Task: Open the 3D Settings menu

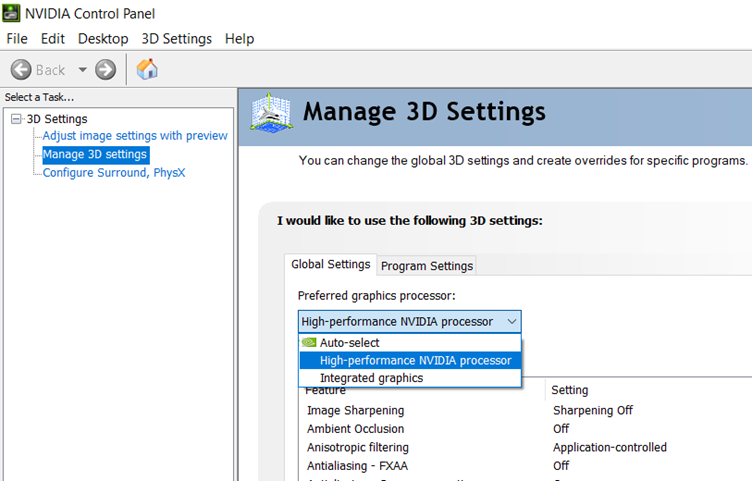Action: coord(176,39)
